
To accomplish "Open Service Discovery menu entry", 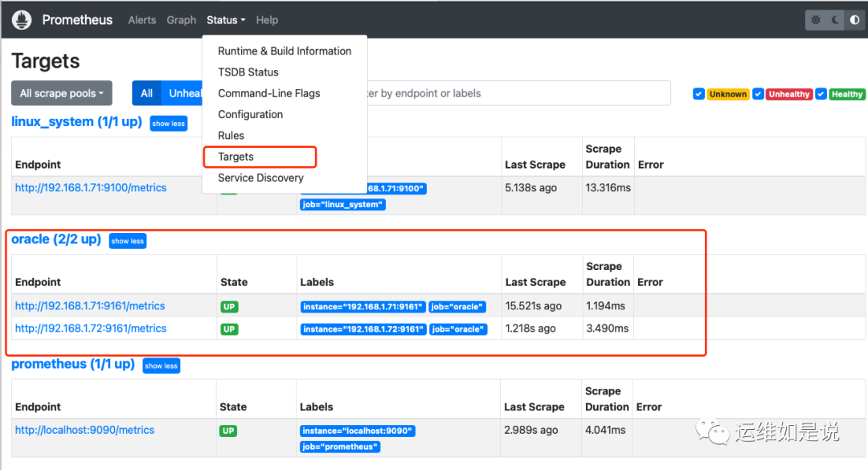I will pos(261,178).
